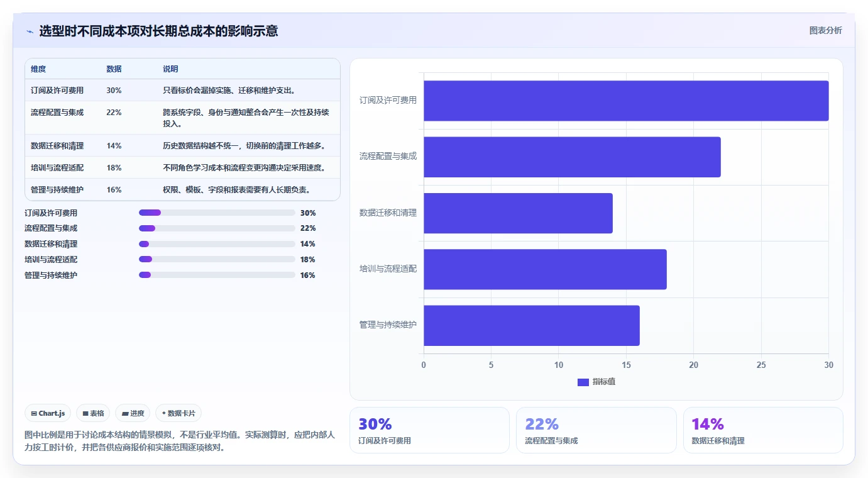
Task: Click the 数据迁移和清理 chart bar
Action: tap(518, 213)
